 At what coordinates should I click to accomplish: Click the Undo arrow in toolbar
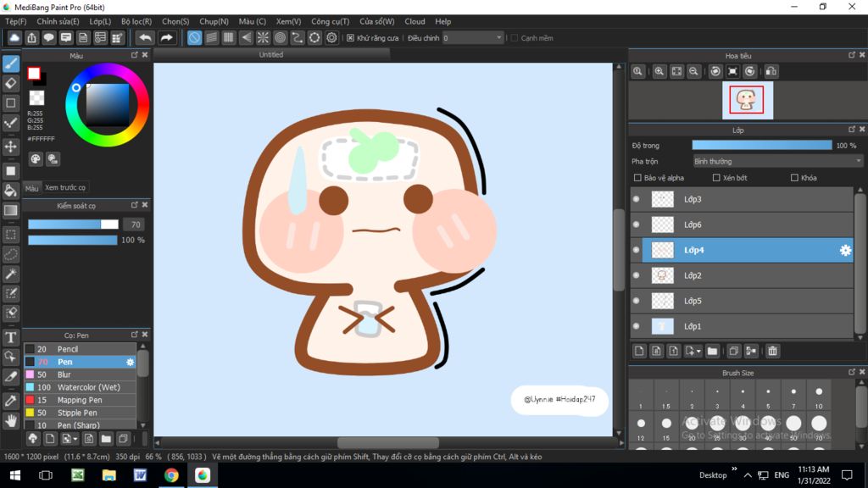click(145, 37)
